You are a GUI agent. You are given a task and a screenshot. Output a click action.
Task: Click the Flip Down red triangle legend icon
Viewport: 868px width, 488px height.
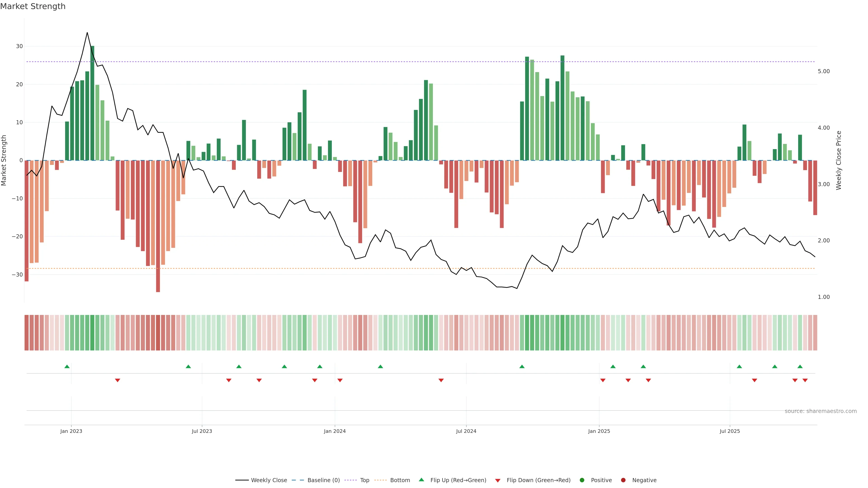tap(498, 481)
